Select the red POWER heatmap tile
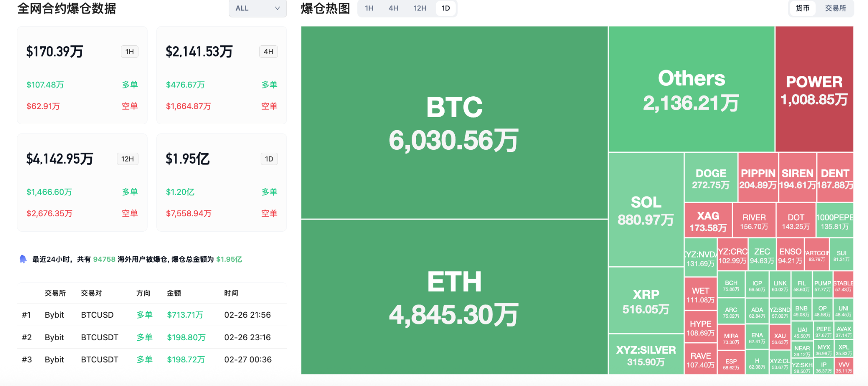868x386 pixels. [x=814, y=89]
